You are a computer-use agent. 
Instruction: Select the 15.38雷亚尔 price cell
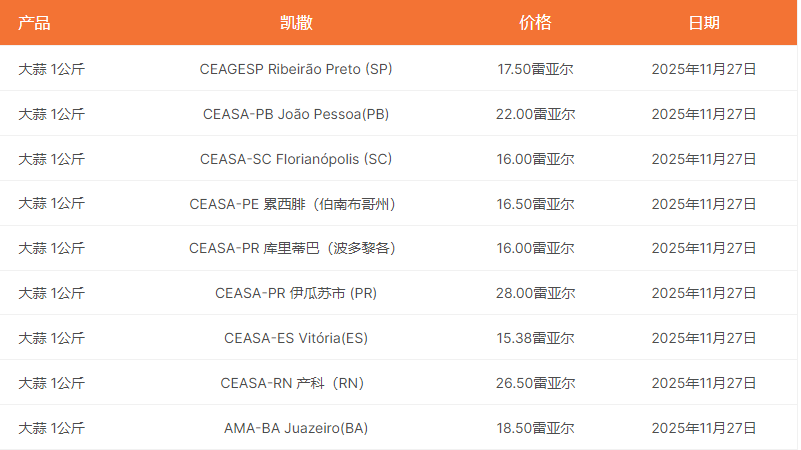click(535, 338)
